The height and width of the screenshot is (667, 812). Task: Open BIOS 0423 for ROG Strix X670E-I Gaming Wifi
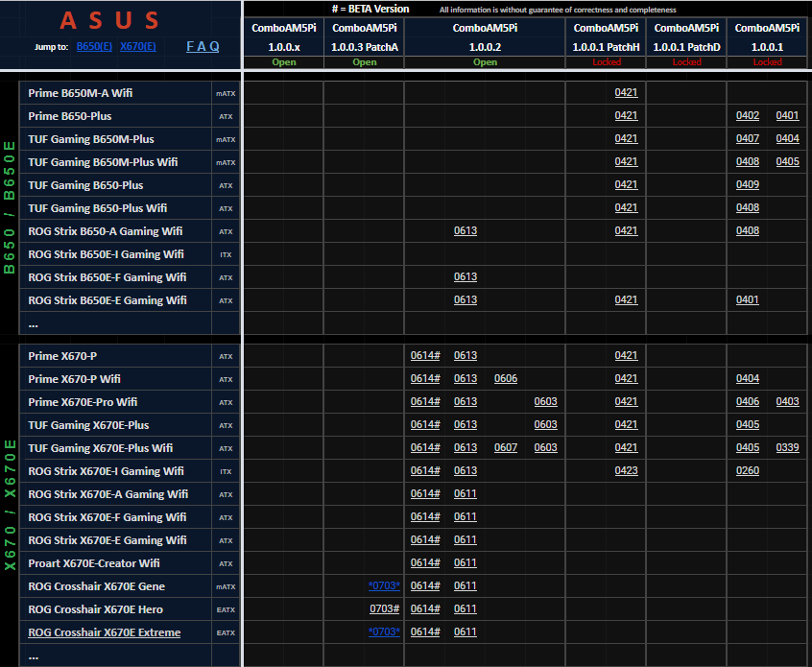coord(626,470)
